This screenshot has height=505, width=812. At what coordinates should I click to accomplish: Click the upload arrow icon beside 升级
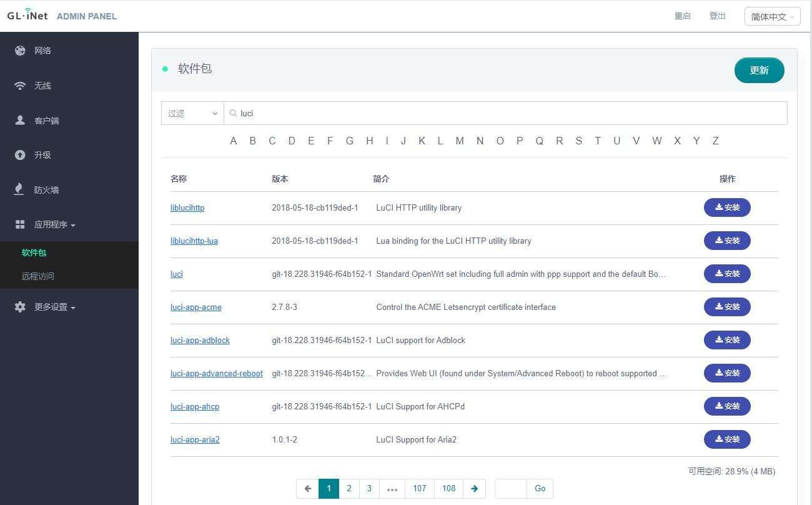click(x=20, y=155)
